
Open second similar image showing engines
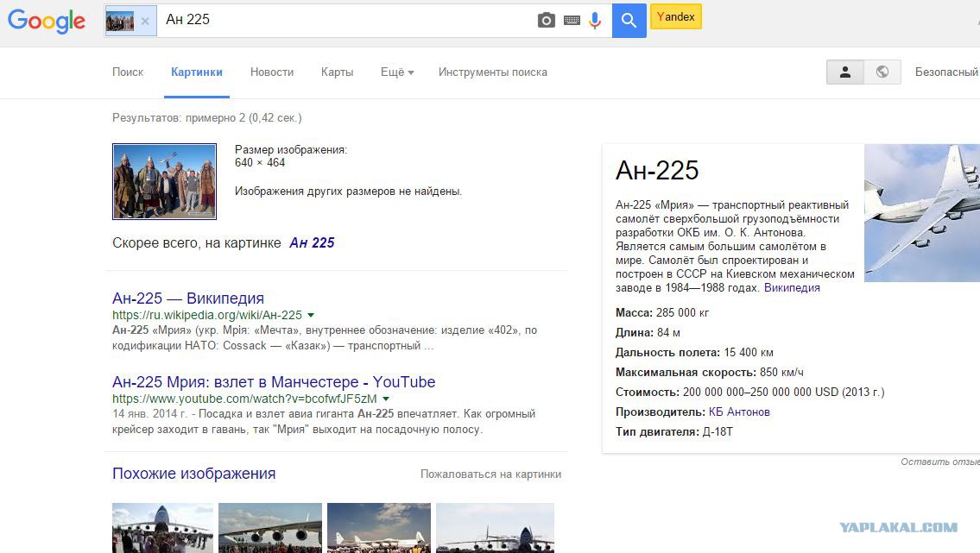coord(270,528)
